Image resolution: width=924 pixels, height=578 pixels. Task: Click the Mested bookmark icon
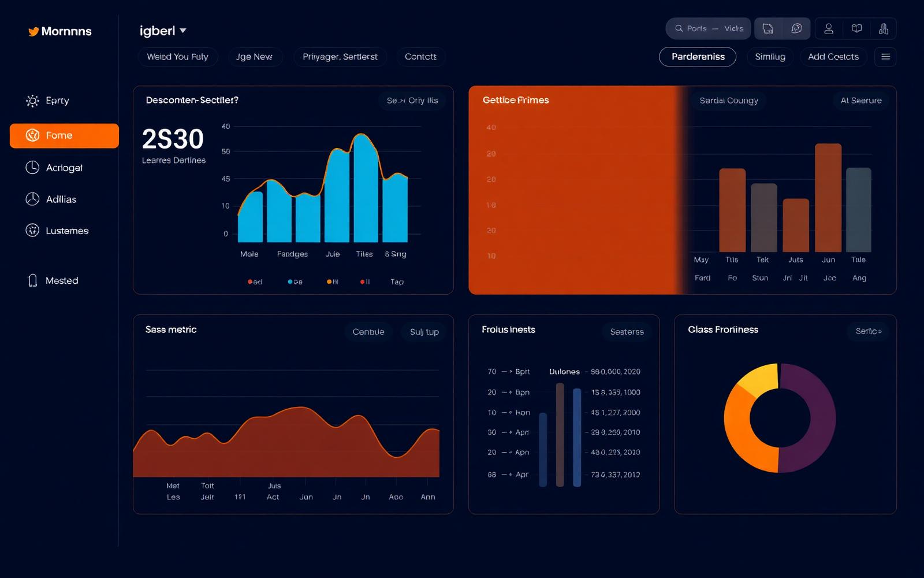pyautogui.click(x=33, y=280)
